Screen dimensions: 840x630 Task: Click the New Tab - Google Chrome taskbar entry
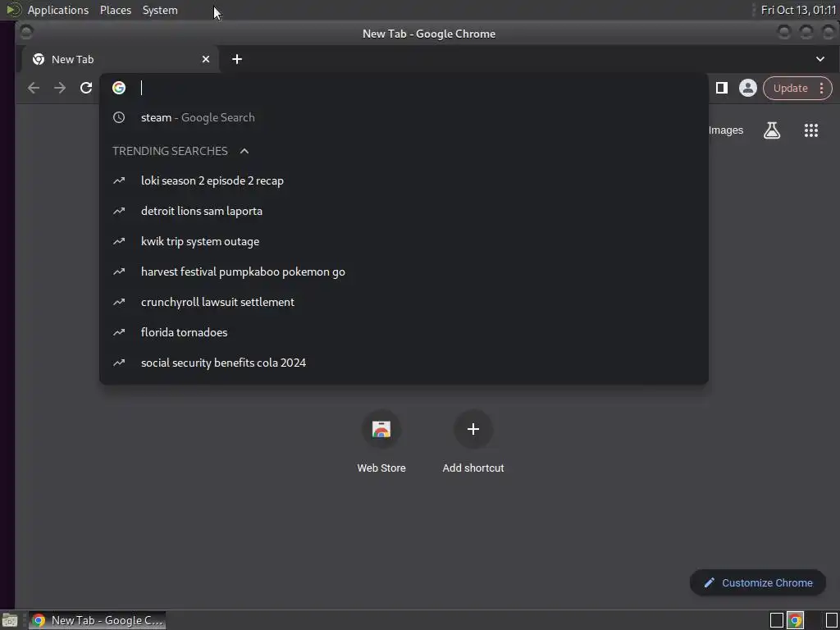tap(97, 620)
